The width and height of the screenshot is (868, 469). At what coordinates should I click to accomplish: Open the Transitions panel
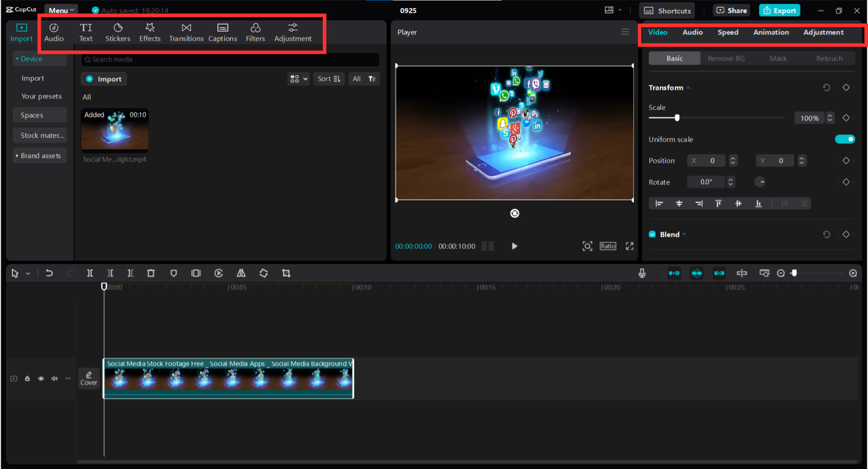click(186, 32)
